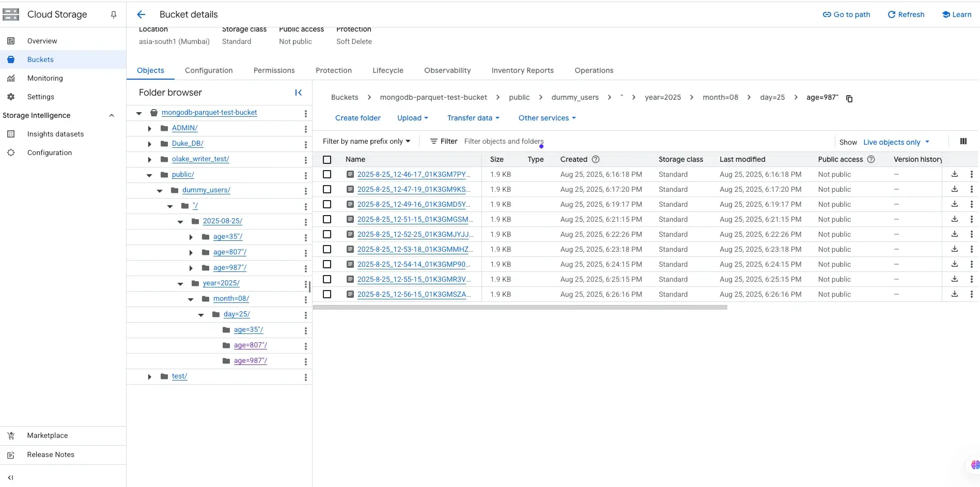Open folder menu for ADMIN/ folder
980x487 pixels.
305,129
